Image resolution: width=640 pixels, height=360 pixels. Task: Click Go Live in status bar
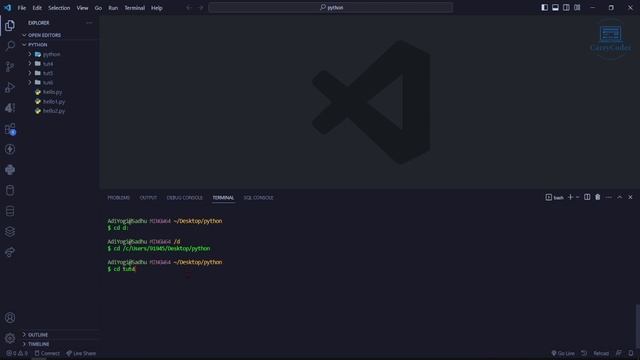(x=563, y=353)
